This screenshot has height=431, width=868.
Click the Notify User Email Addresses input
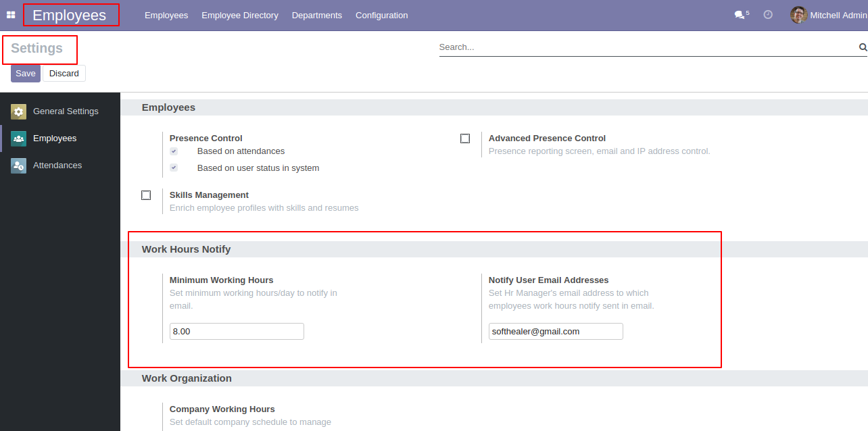point(556,331)
